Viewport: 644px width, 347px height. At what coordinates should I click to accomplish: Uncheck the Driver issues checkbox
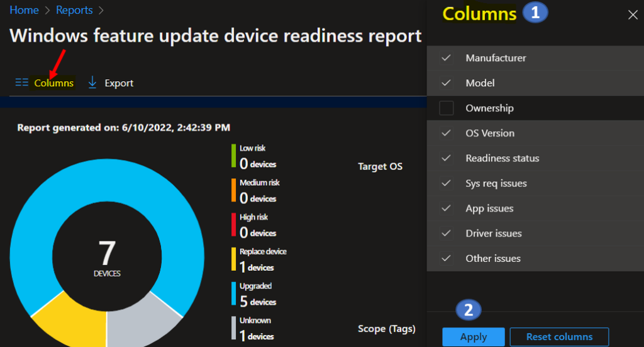447,234
